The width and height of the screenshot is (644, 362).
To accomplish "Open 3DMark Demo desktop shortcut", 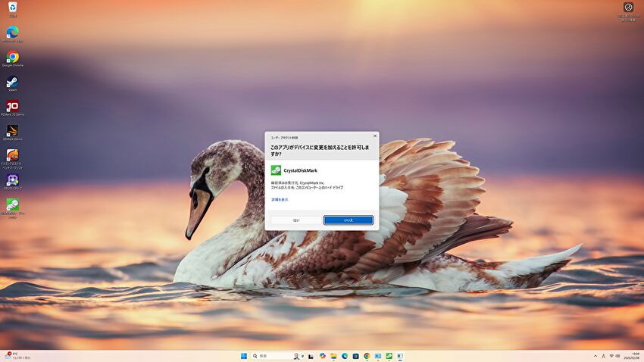I will point(13,131).
